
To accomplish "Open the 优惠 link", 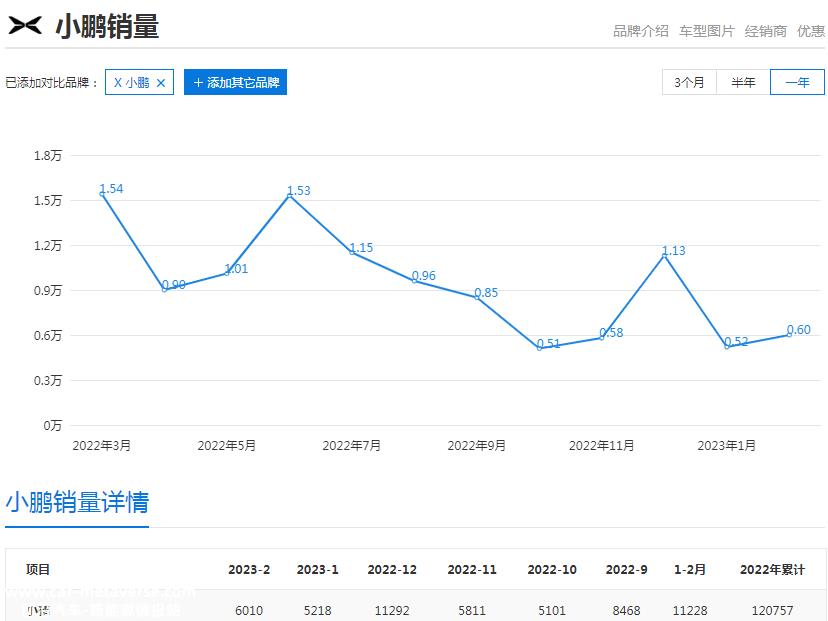I will (x=811, y=31).
